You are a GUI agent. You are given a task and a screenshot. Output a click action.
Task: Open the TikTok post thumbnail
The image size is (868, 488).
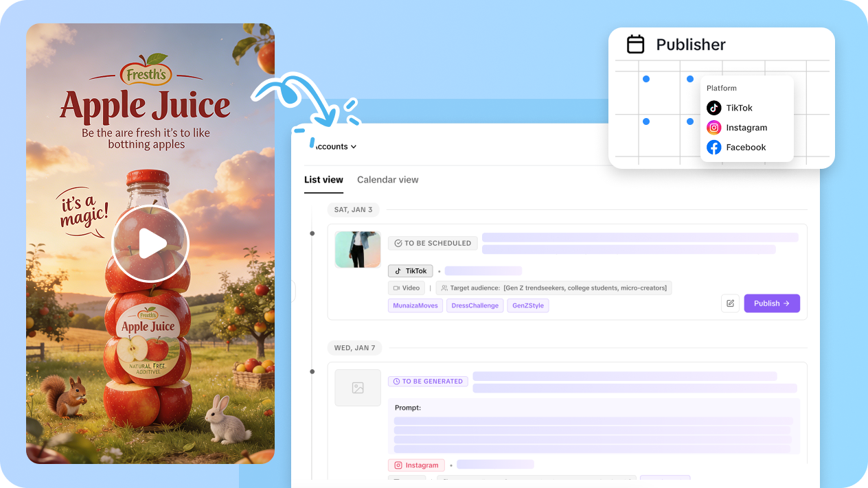[358, 249]
